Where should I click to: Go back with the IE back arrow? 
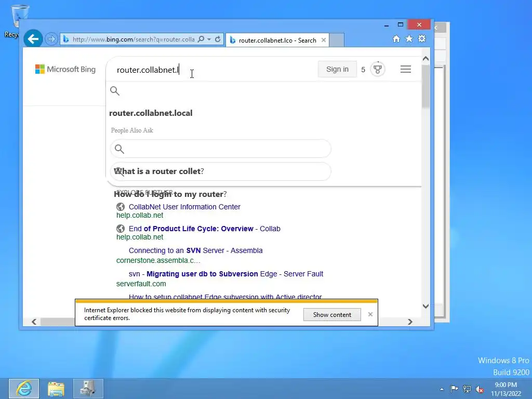pos(33,39)
